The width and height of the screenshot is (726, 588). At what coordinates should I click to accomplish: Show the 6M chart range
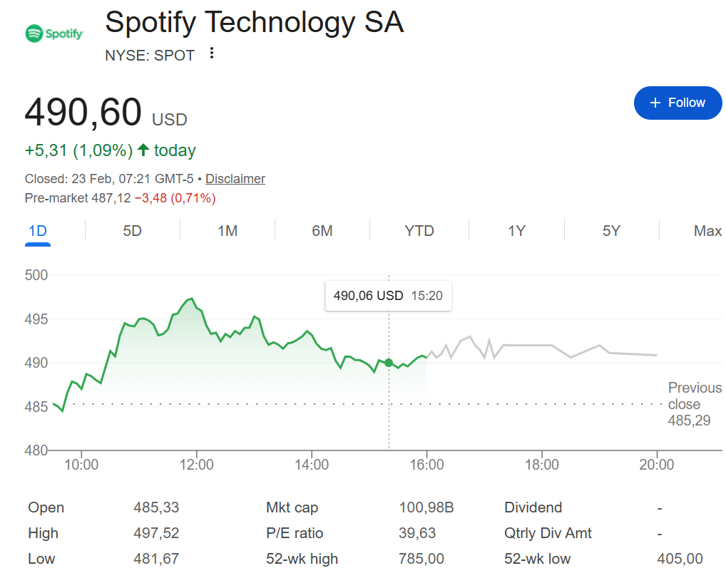322,231
